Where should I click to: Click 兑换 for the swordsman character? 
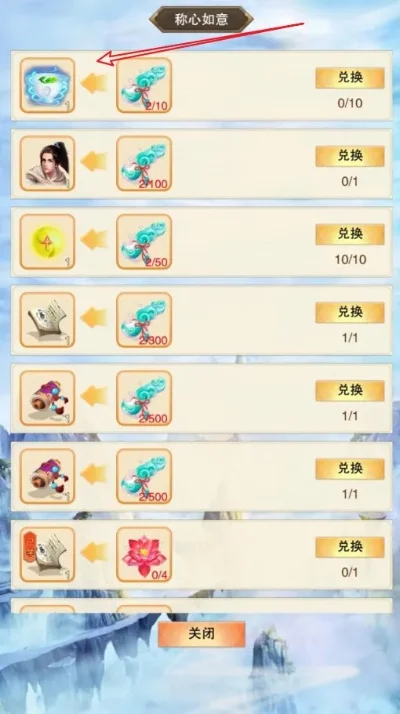[x=350, y=156]
